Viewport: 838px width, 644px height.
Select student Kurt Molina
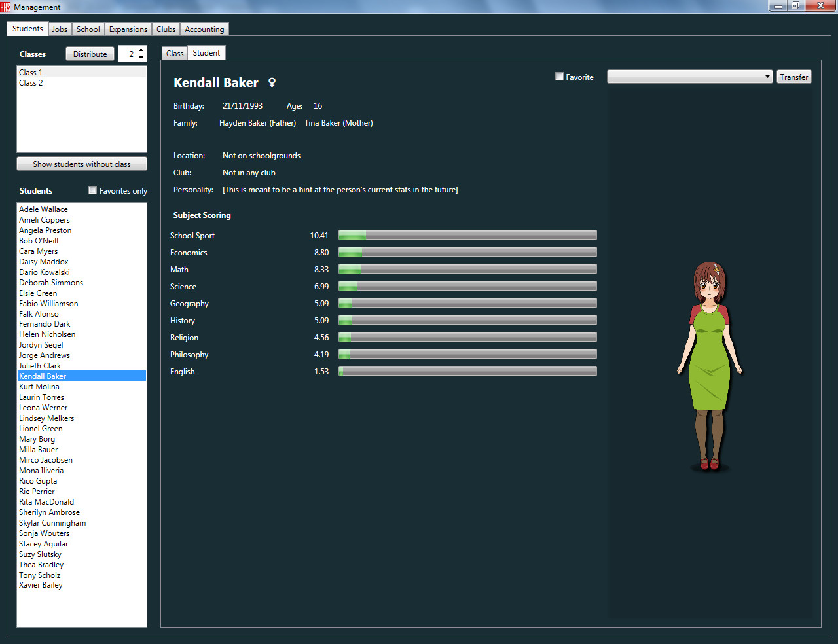[x=82, y=386]
